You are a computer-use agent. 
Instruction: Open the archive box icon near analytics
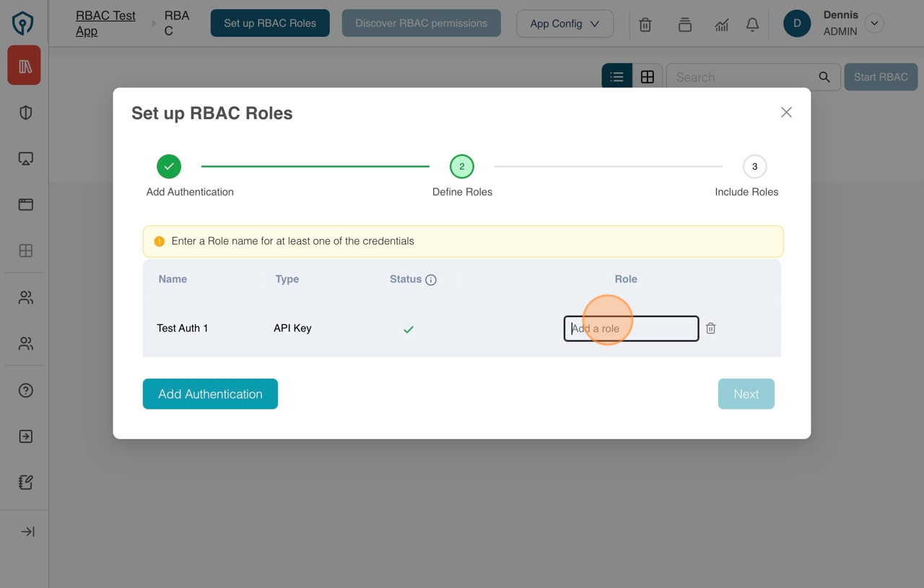(684, 24)
